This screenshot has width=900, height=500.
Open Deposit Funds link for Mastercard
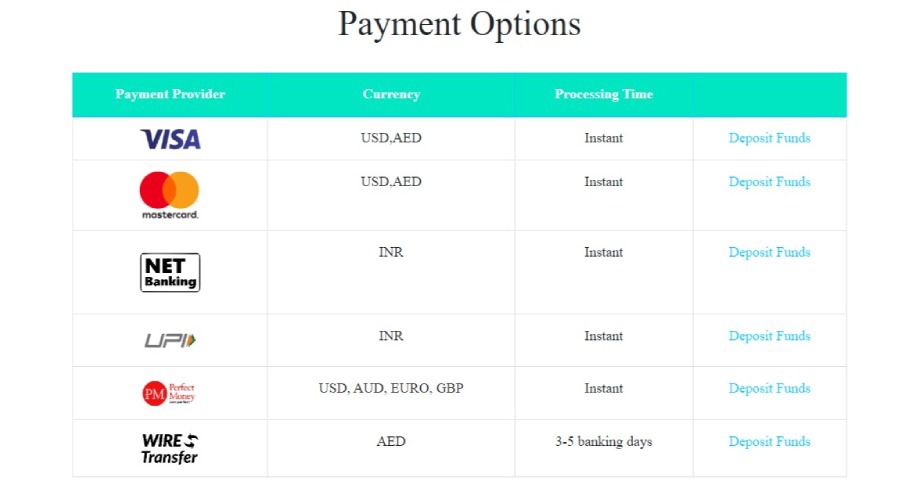[769, 182]
